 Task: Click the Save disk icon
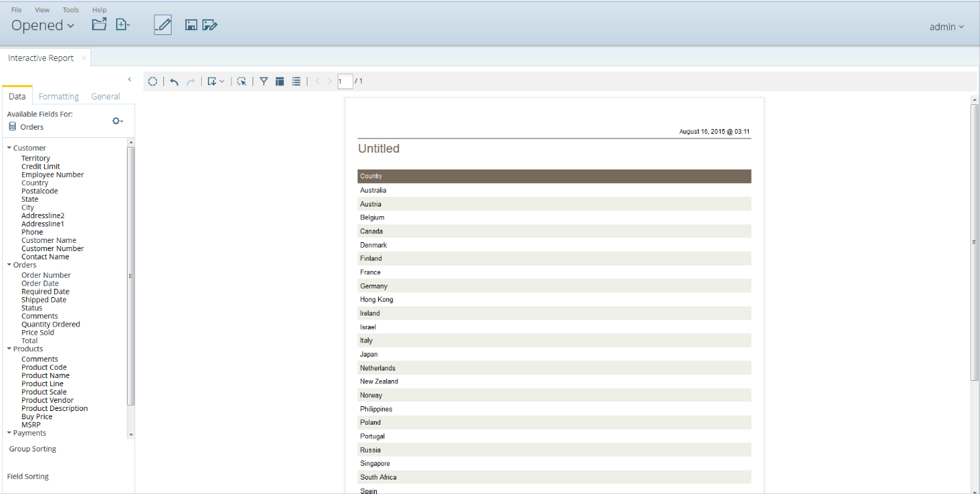point(191,25)
